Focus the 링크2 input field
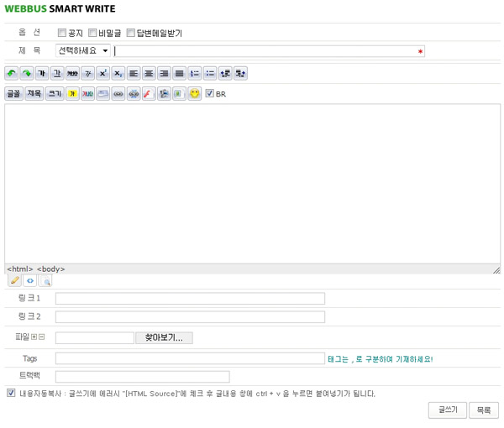The width and height of the screenshot is (504, 428). point(190,317)
